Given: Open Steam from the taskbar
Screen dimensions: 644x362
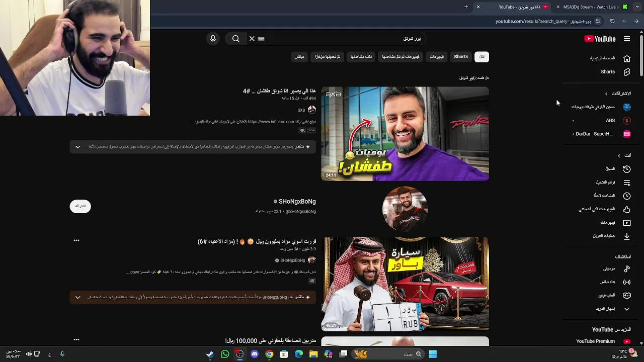Looking at the screenshot, I should point(210,354).
